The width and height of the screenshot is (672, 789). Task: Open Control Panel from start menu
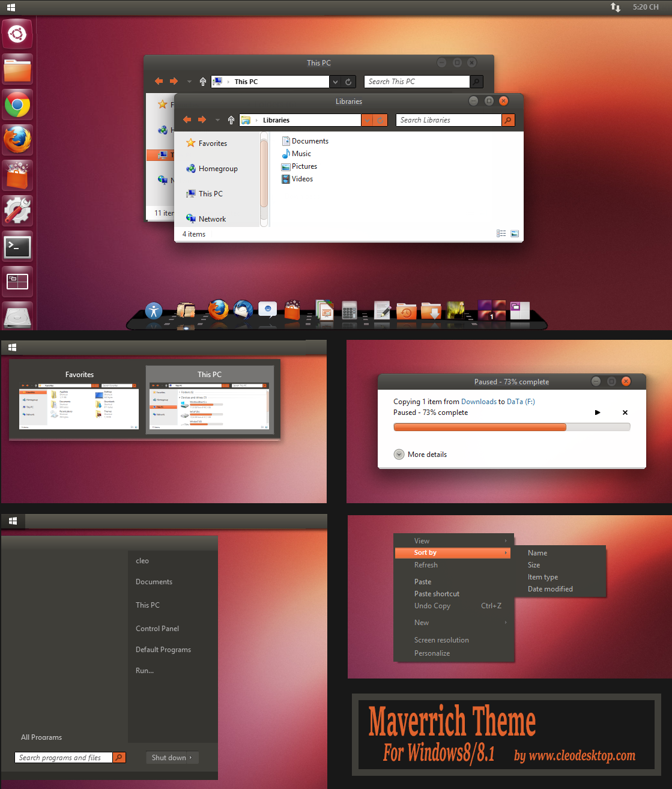coord(157,629)
